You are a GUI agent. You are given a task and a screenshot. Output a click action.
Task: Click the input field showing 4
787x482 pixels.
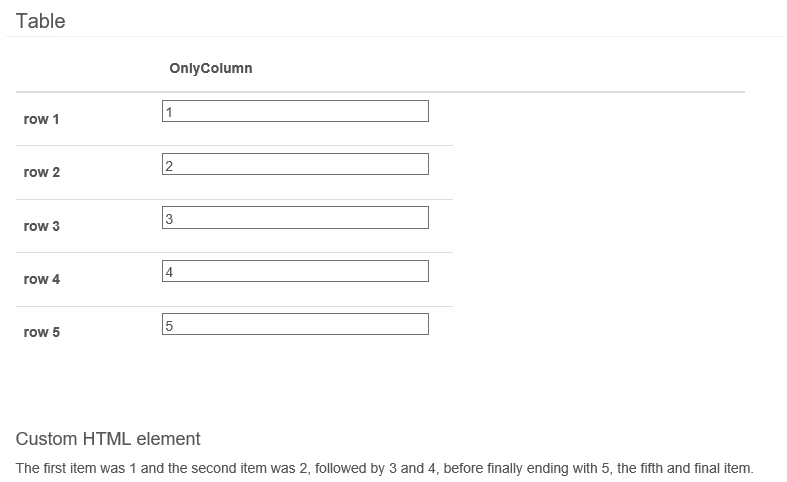(295, 271)
